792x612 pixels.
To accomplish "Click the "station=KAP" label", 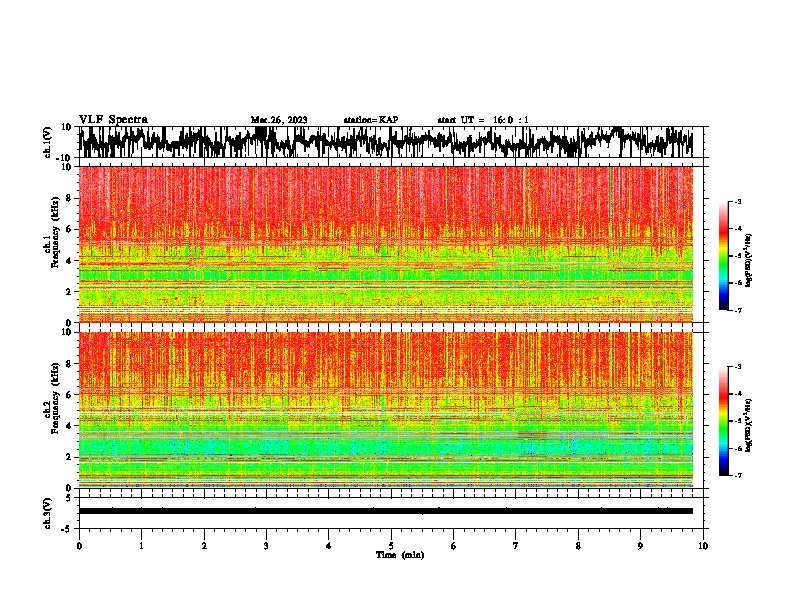I will [x=371, y=120].
